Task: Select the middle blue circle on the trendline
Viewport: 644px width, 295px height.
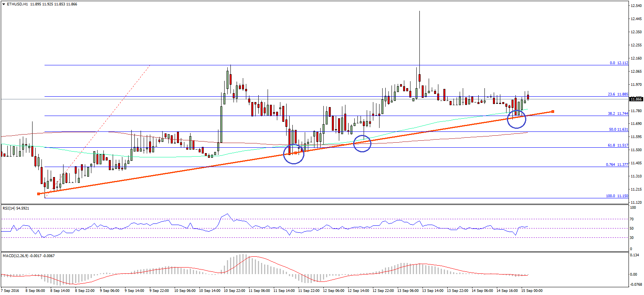Action: [x=362, y=143]
